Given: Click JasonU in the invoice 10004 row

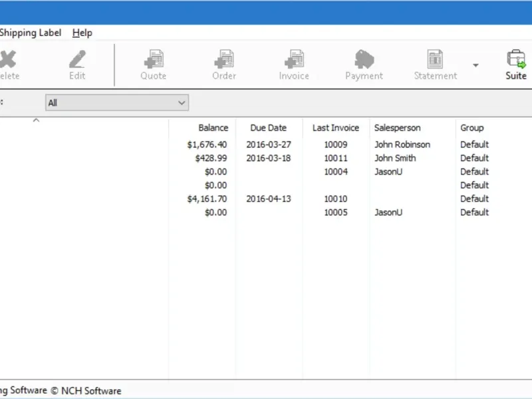Looking at the screenshot, I should coord(388,172).
